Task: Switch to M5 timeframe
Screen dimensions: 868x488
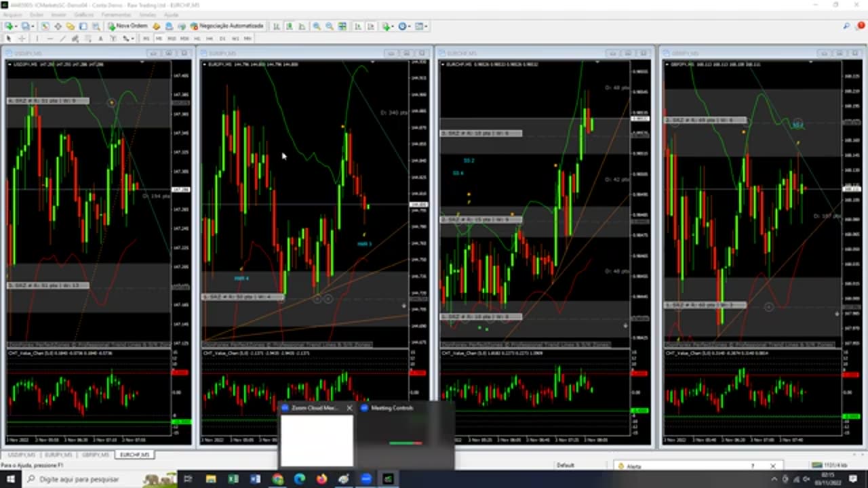Action: point(159,39)
